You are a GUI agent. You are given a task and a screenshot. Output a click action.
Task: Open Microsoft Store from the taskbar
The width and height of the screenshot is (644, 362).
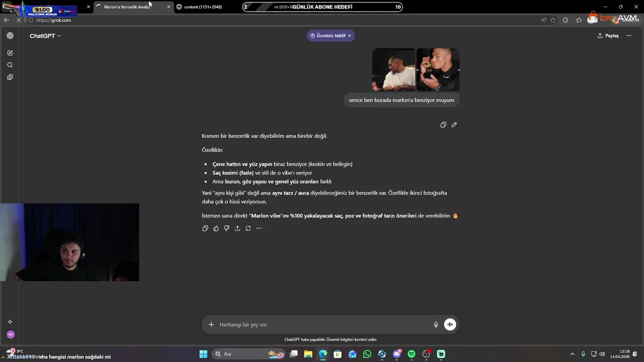coord(338,354)
